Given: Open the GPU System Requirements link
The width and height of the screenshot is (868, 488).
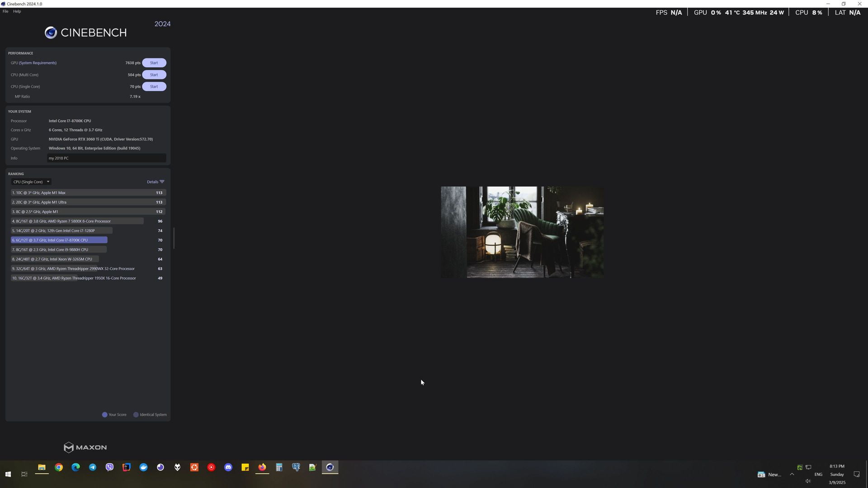Looking at the screenshot, I should 38,63.
